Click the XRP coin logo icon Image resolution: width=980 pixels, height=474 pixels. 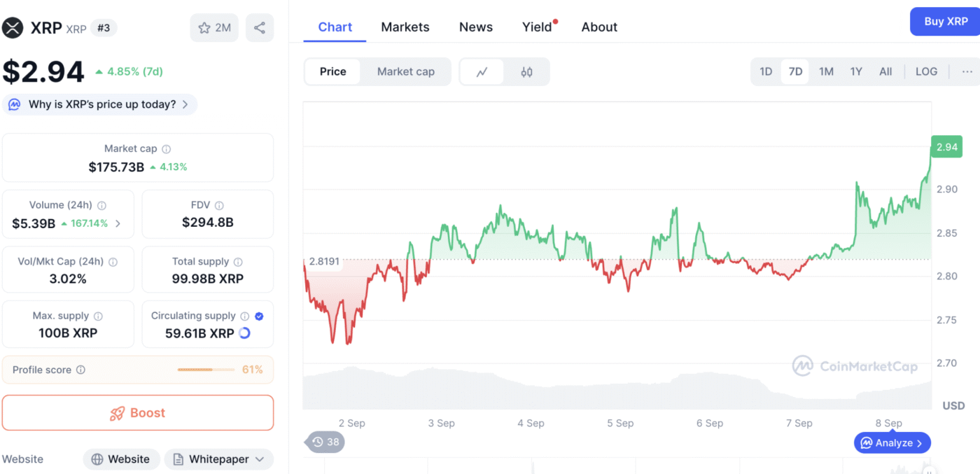(x=13, y=28)
